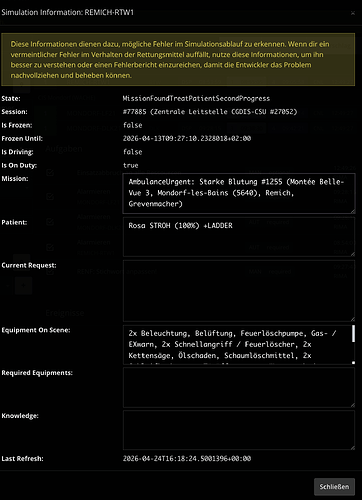Viewport: 362px width, 500px height.
Task: Click the Knowledge: label
Action: [x=20, y=416]
